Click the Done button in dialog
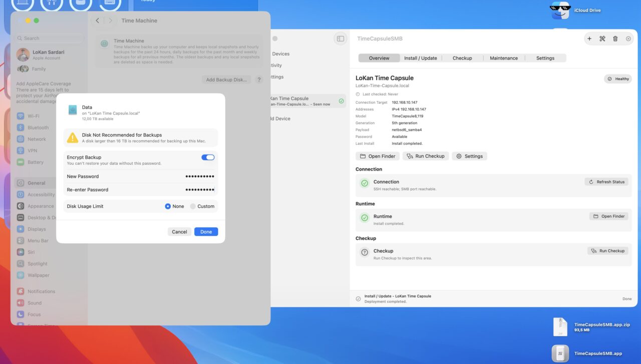Screen dimensions: 641x364 click(206, 232)
